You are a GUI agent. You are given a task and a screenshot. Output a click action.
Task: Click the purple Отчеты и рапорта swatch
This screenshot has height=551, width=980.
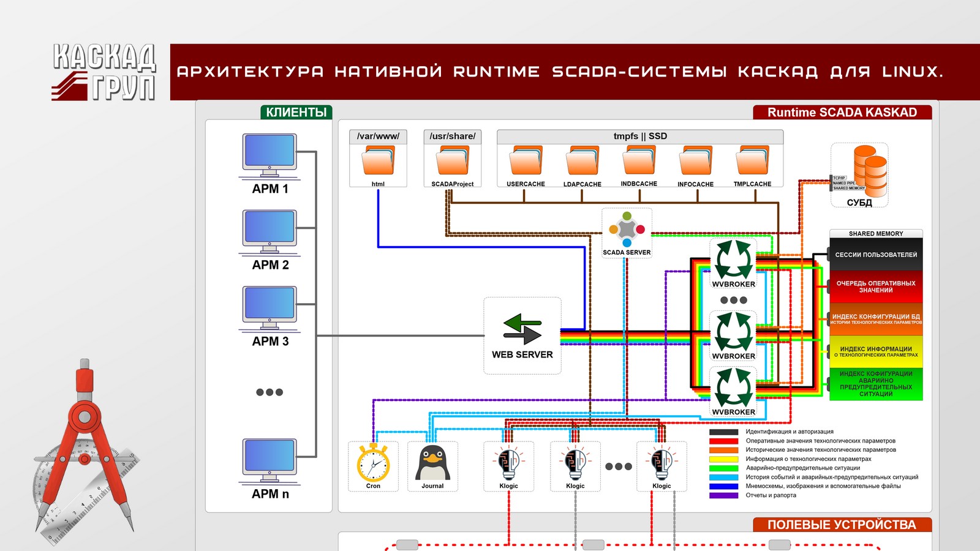tap(723, 495)
